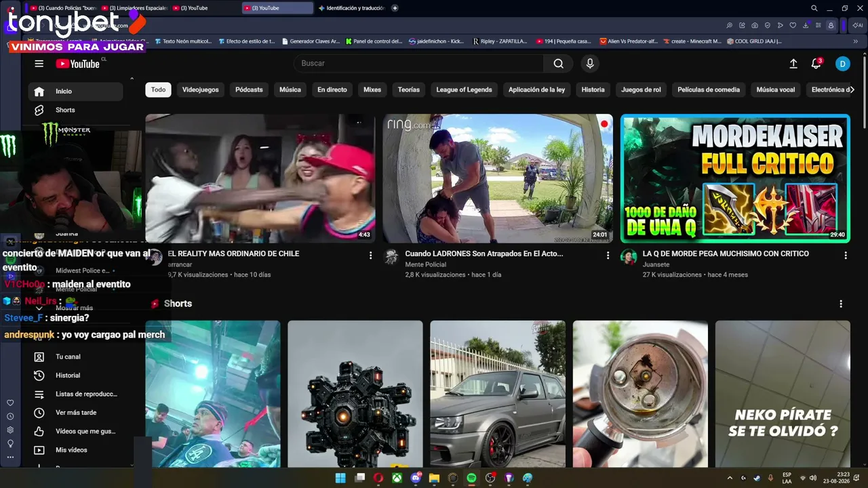Select the Teorías filter chip

click(409, 89)
